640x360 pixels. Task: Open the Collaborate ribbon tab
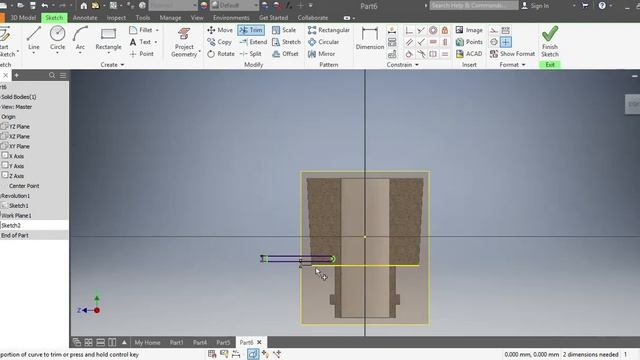313,18
